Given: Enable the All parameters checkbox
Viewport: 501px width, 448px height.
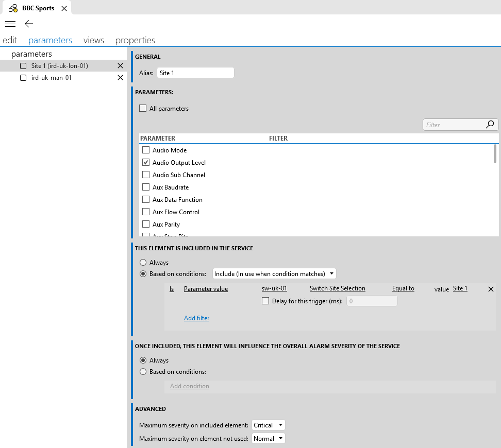Looking at the screenshot, I should pyautogui.click(x=143, y=108).
